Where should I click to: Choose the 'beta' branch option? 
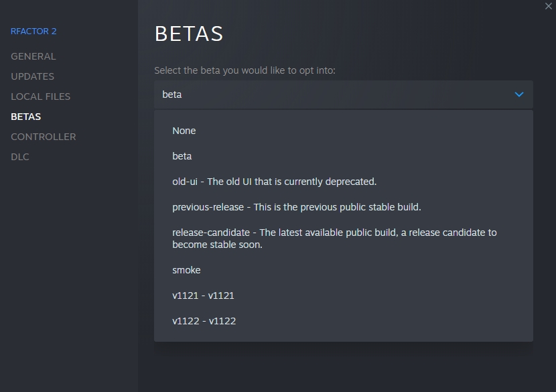[x=182, y=156]
